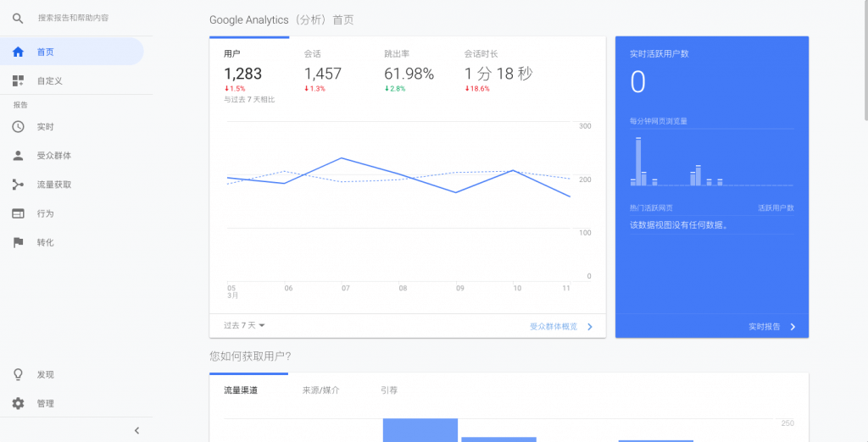Open the 受众群体概览 link
Image resolution: width=868 pixels, height=442 pixels.
(x=554, y=326)
